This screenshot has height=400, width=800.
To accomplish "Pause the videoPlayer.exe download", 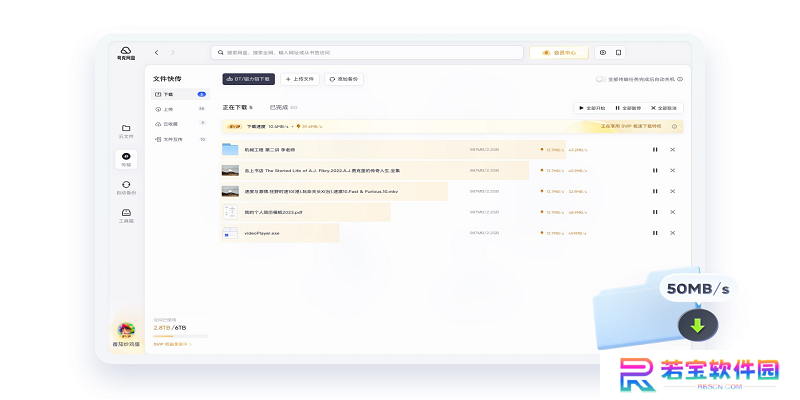I will [x=655, y=233].
